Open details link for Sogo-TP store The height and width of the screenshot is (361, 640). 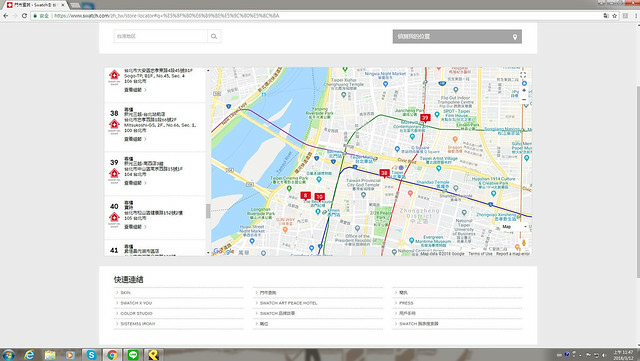pyautogui.click(x=135, y=90)
